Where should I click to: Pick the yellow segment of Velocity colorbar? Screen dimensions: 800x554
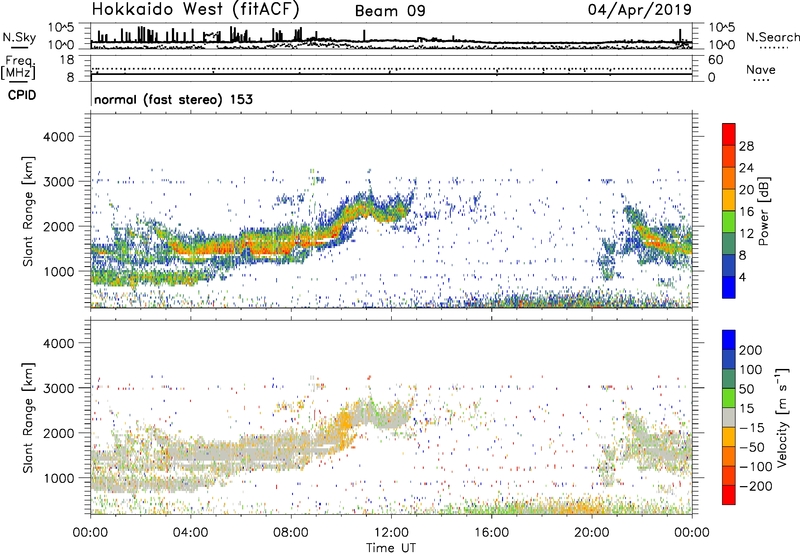click(729, 437)
